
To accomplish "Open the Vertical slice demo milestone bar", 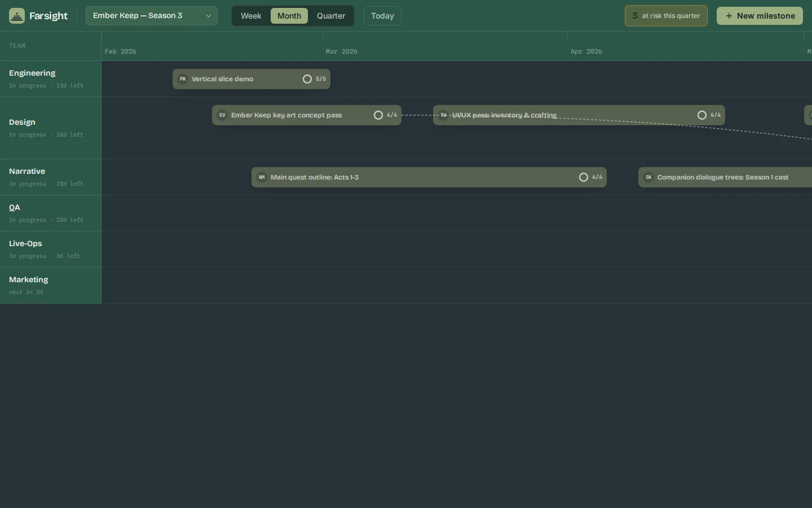I will 251,79.
